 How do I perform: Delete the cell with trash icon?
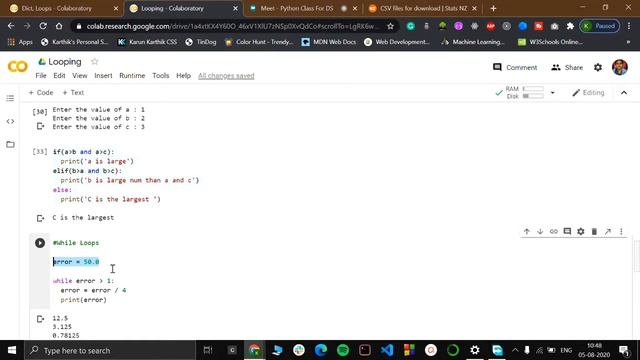pyautogui.click(x=594, y=231)
